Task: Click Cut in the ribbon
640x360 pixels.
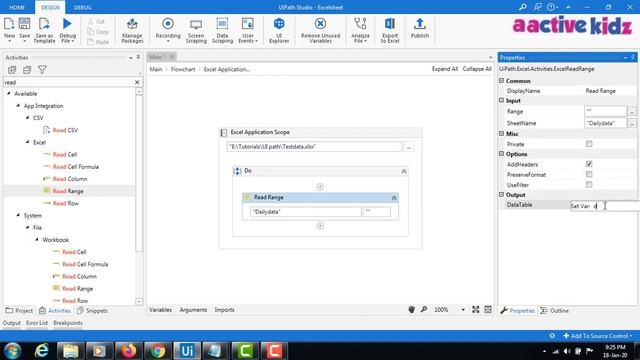Action: pos(96,21)
